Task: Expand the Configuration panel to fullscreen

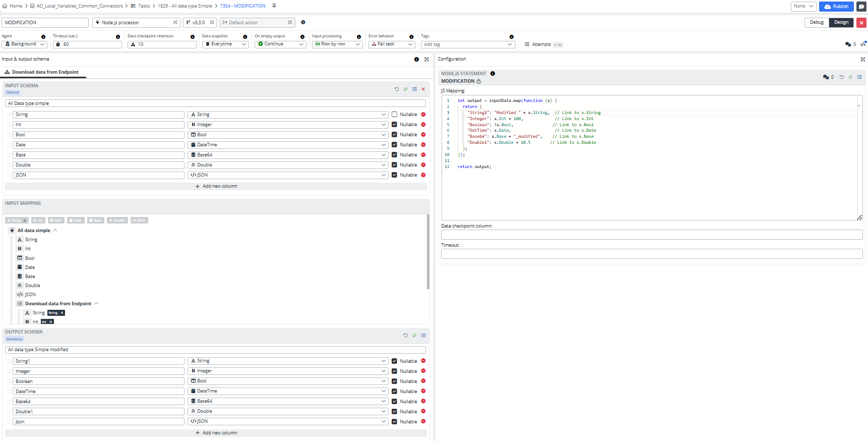Action: (862, 60)
